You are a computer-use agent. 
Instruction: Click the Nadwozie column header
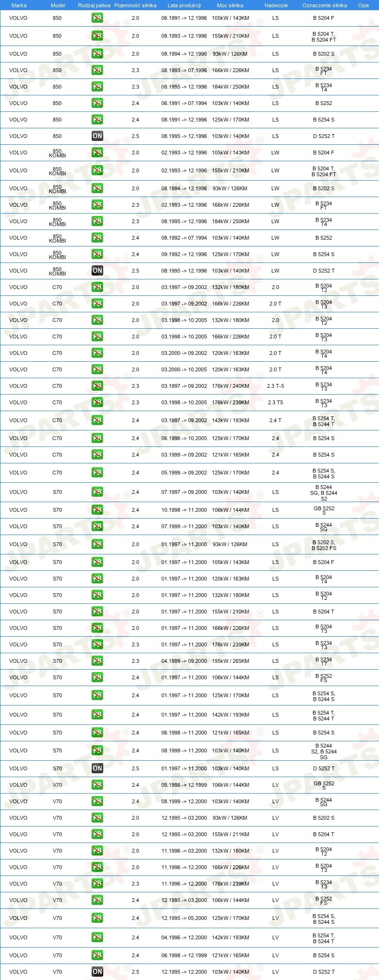click(x=276, y=5)
